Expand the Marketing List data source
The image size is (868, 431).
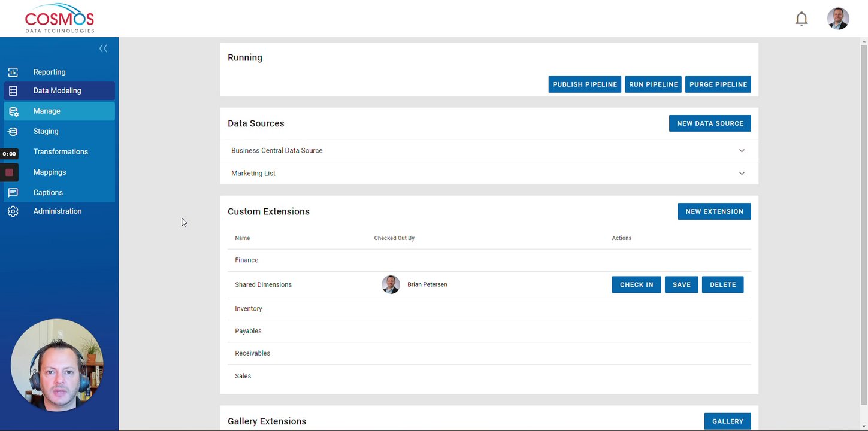coord(742,174)
